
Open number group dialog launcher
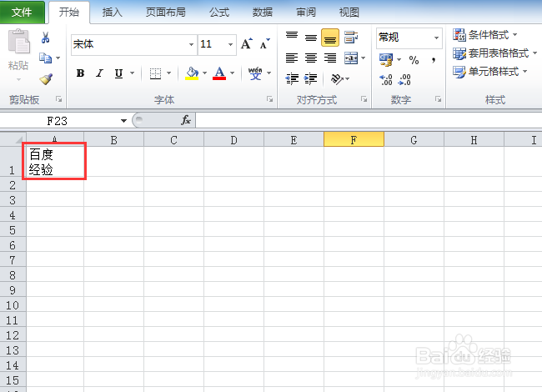438,99
